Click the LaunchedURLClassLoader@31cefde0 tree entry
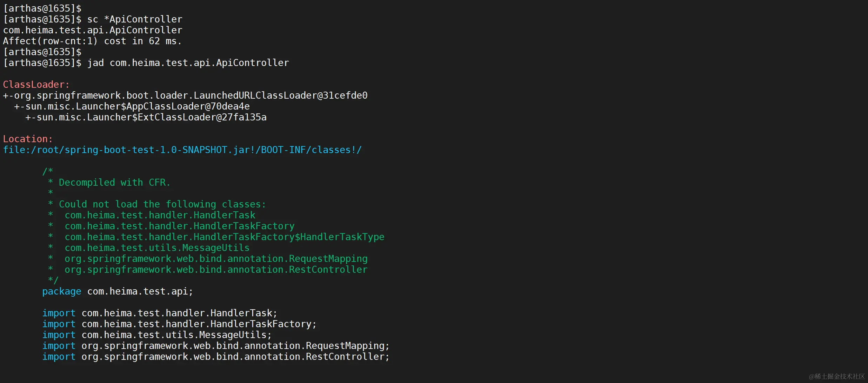The width and height of the screenshot is (868, 383). (x=185, y=95)
